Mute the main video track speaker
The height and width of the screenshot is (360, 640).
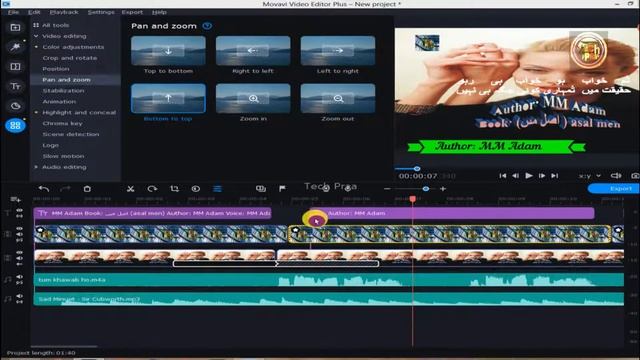point(19,258)
